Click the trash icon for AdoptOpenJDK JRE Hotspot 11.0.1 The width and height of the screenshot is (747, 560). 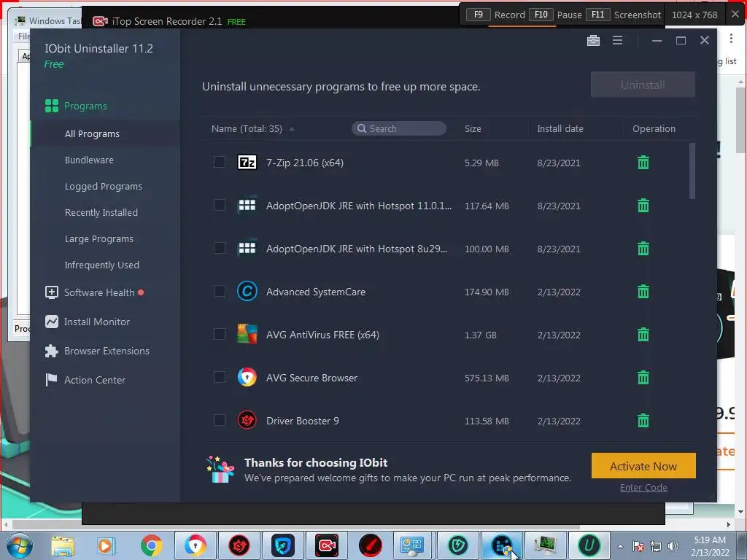[x=643, y=205]
